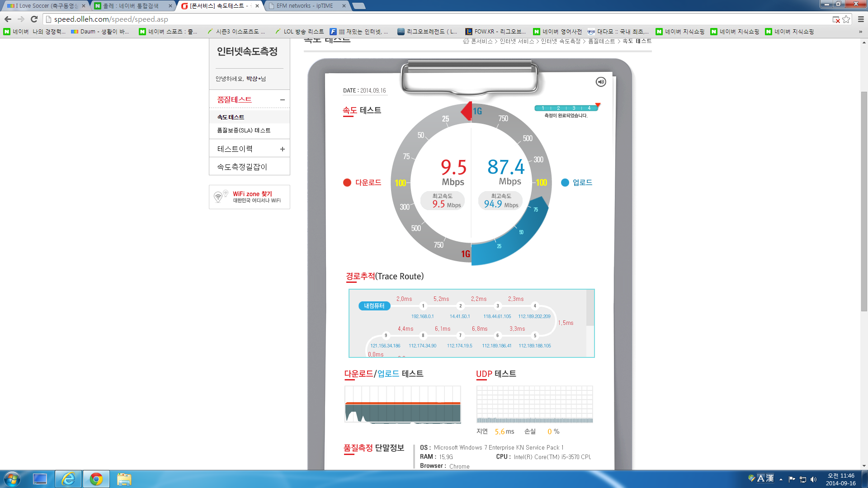Image resolution: width=868 pixels, height=488 pixels.
Task: Switch to the I Love Soccer tab
Action: [x=46, y=6]
